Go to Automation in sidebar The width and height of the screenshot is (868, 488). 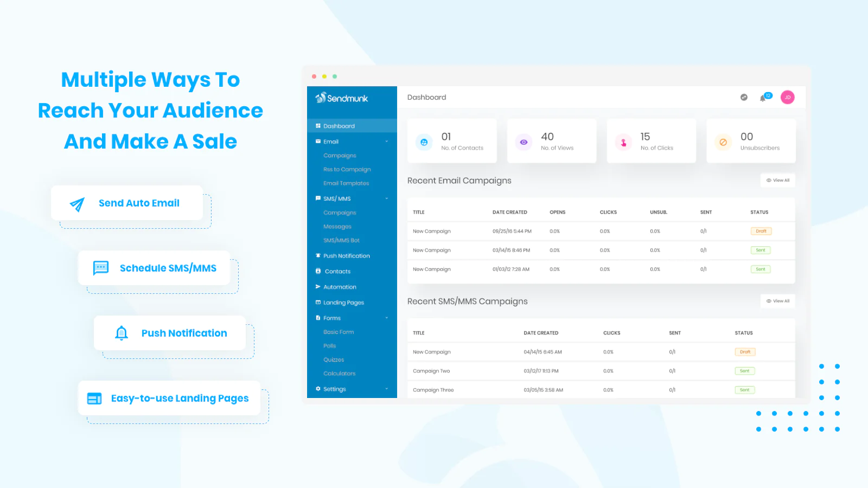pyautogui.click(x=340, y=287)
